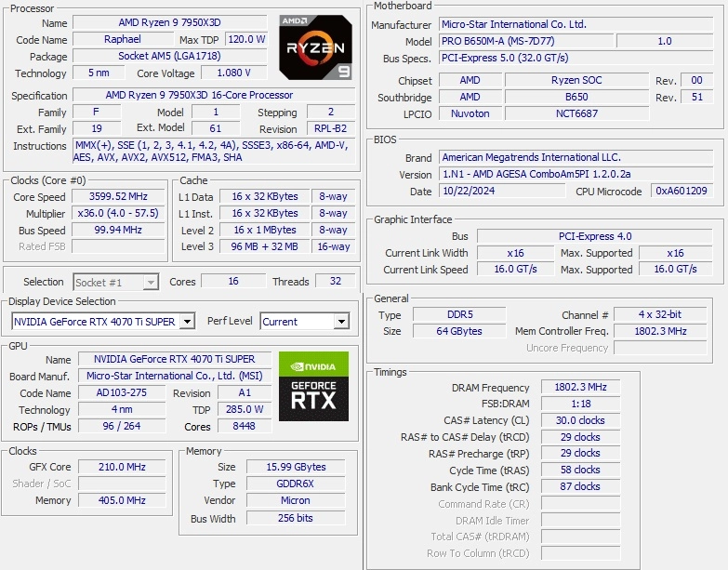
Task: Click the GPU memory Size 15.99 GBytes
Action: coord(296,467)
